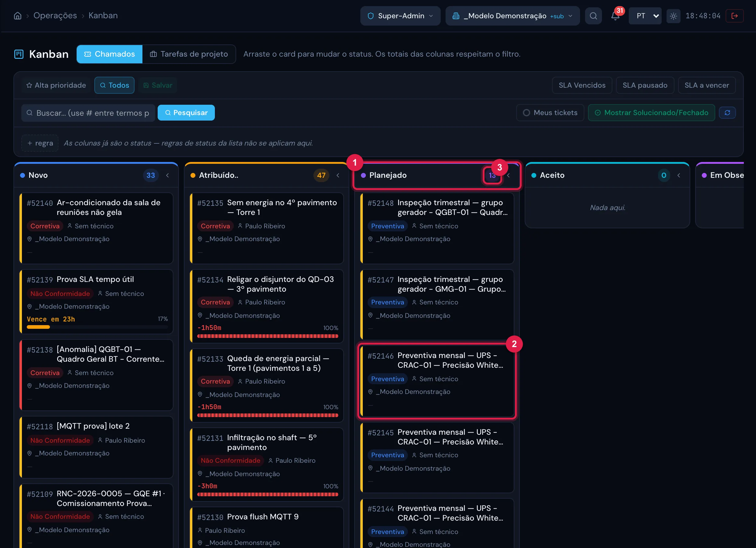
Task: Click Pesquisar button
Action: pyautogui.click(x=186, y=113)
